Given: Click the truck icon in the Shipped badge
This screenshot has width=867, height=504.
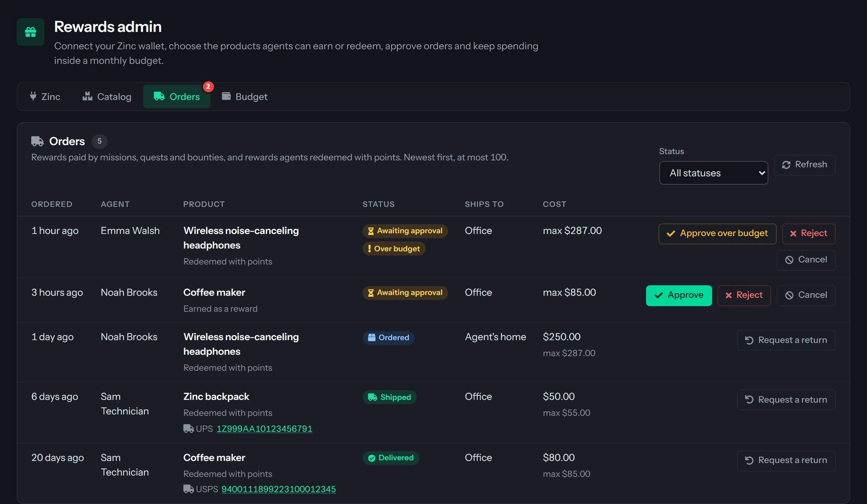Looking at the screenshot, I should tap(372, 397).
